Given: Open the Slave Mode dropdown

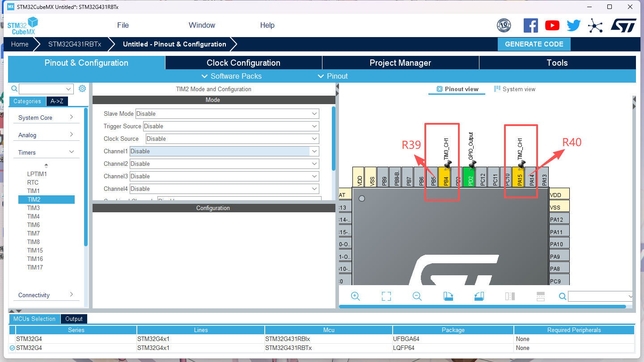Looking at the screenshot, I should 227,114.
